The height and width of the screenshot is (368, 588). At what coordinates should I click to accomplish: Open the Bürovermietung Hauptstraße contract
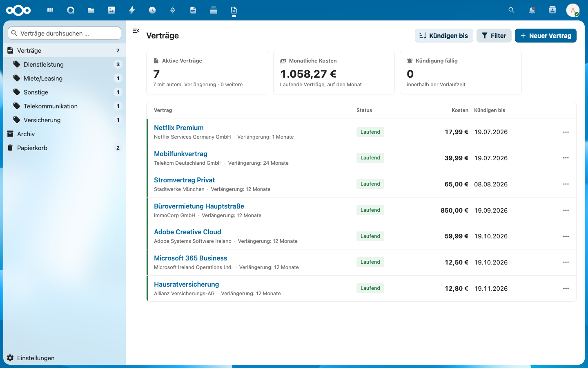(199, 206)
